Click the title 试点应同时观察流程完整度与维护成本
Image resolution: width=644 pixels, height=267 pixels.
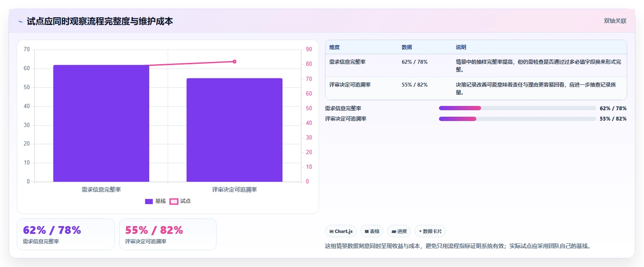click(x=100, y=21)
